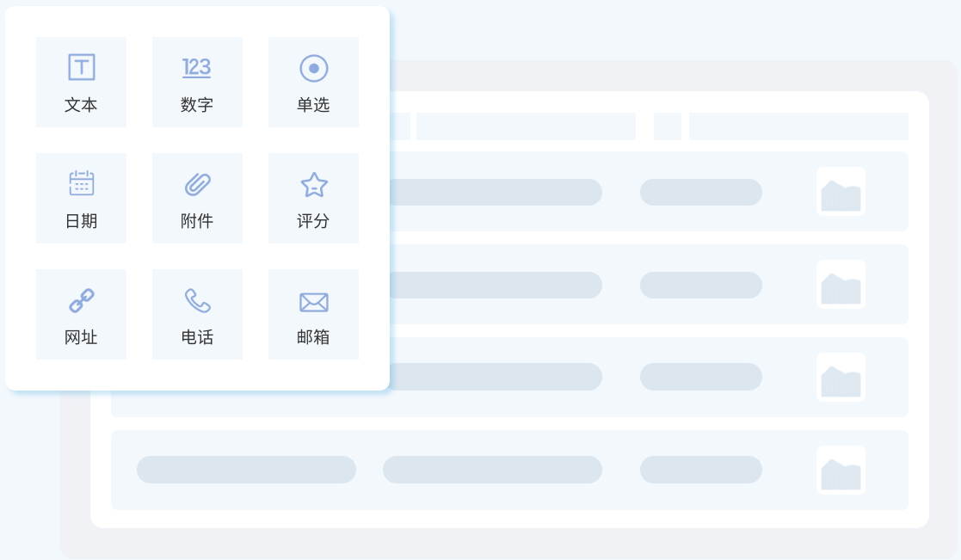Click the short pill cell in the last row
The image size is (961, 560).
[x=700, y=470]
